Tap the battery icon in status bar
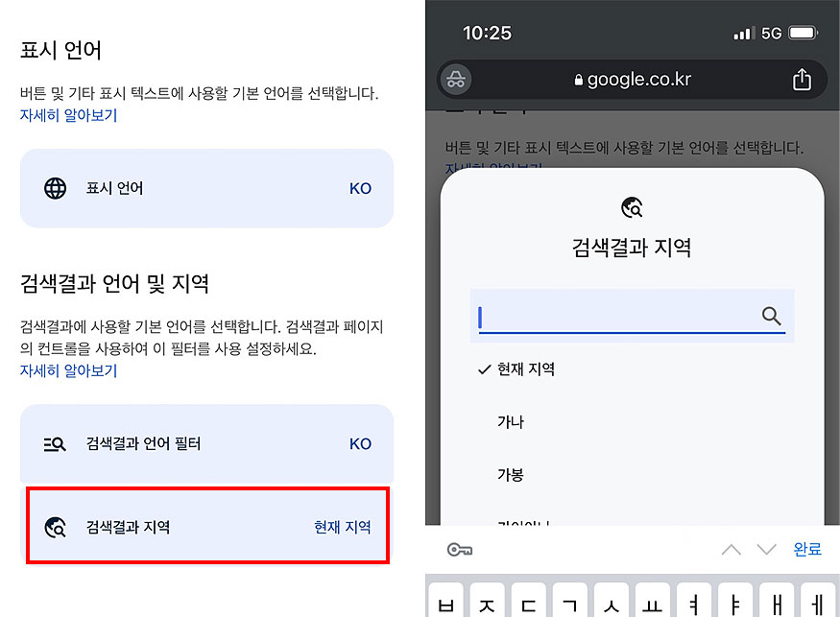 803,34
